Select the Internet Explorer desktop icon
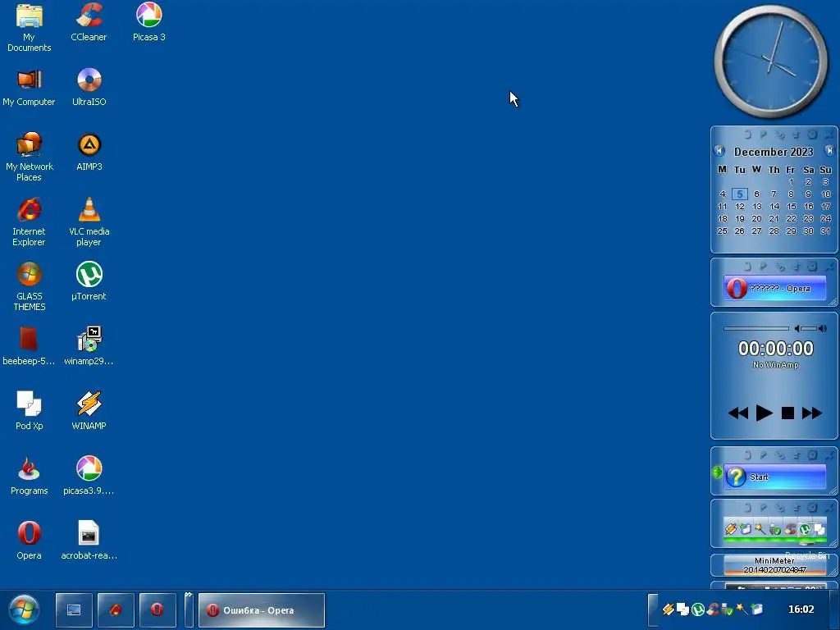This screenshot has width=840, height=630. [29, 222]
